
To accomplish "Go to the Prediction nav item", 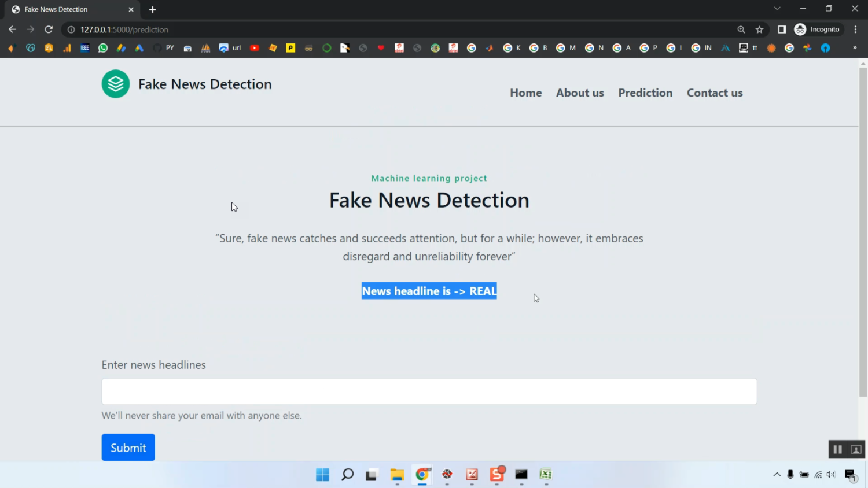I will pos(645,93).
